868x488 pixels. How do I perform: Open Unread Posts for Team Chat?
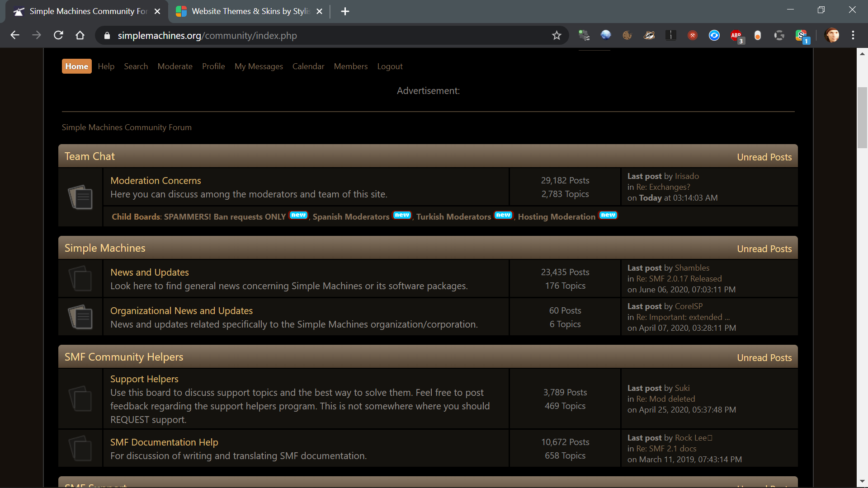(x=764, y=157)
